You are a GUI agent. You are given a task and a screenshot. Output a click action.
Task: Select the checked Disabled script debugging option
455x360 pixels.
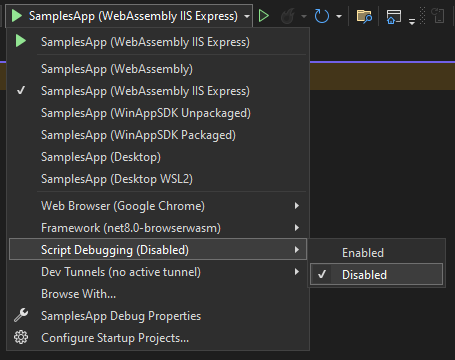376,274
